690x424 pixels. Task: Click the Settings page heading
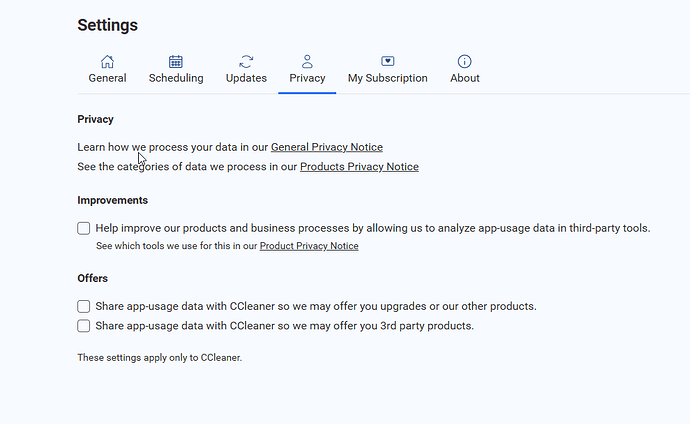pos(107,25)
